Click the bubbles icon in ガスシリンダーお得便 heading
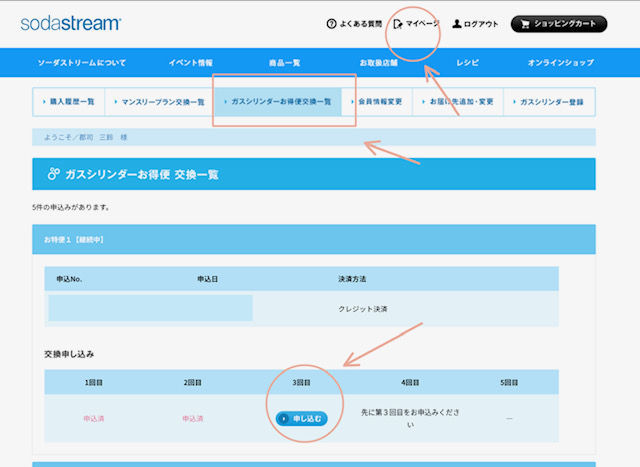640x467 pixels. click(x=53, y=173)
